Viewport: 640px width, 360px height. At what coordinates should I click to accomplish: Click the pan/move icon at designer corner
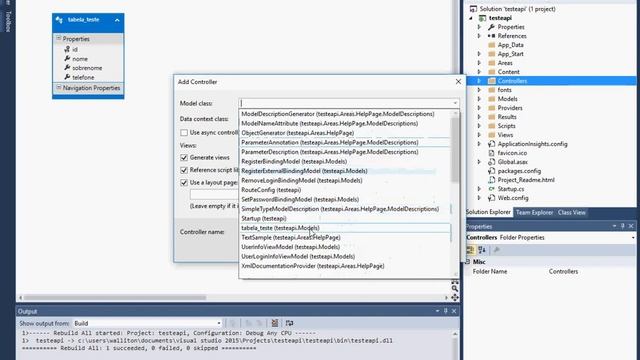pyautogui.click(x=455, y=298)
